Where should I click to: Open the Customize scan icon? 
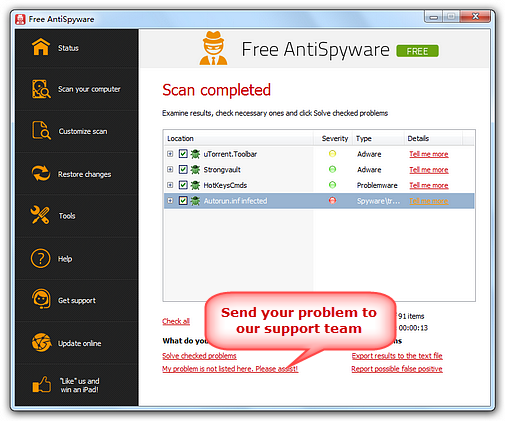pyautogui.click(x=41, y=130)
